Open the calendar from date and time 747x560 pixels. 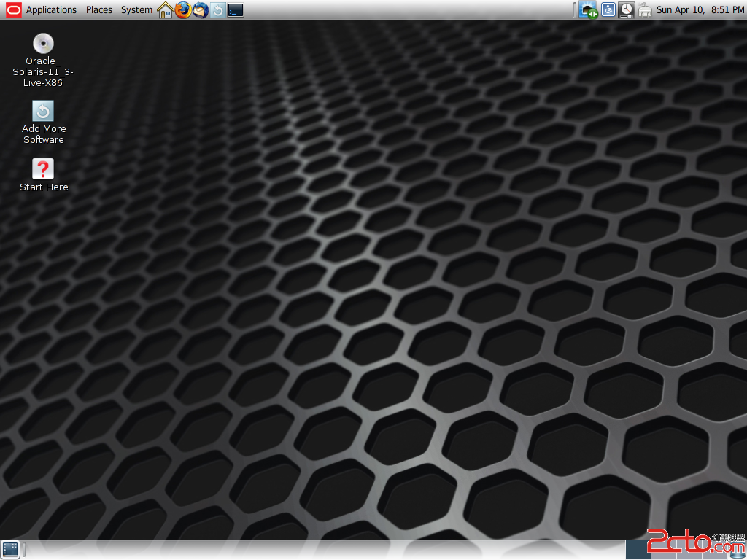700,10
